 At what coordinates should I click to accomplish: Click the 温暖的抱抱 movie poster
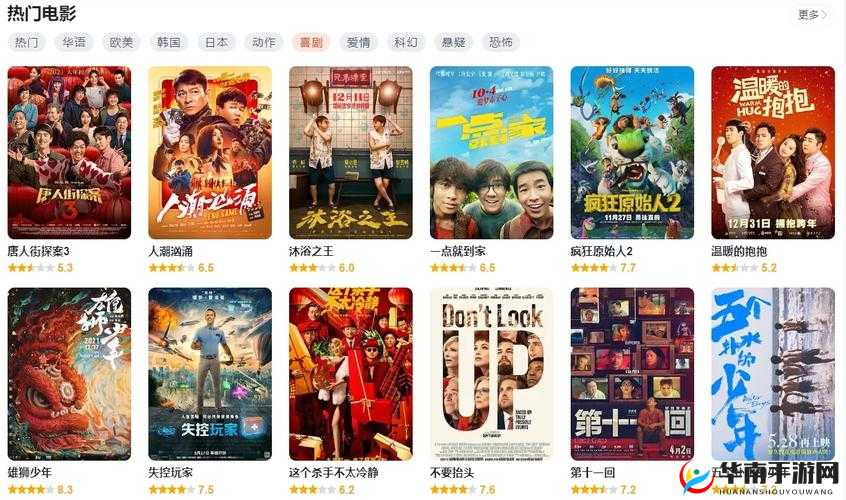773,152
